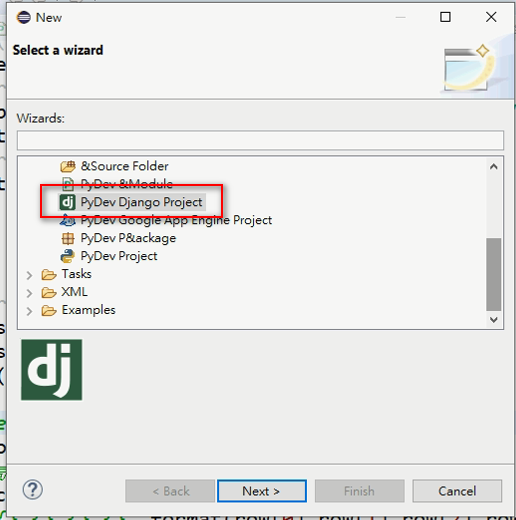
Task: Click the disabled < Back button
Action: click(170, 491)
